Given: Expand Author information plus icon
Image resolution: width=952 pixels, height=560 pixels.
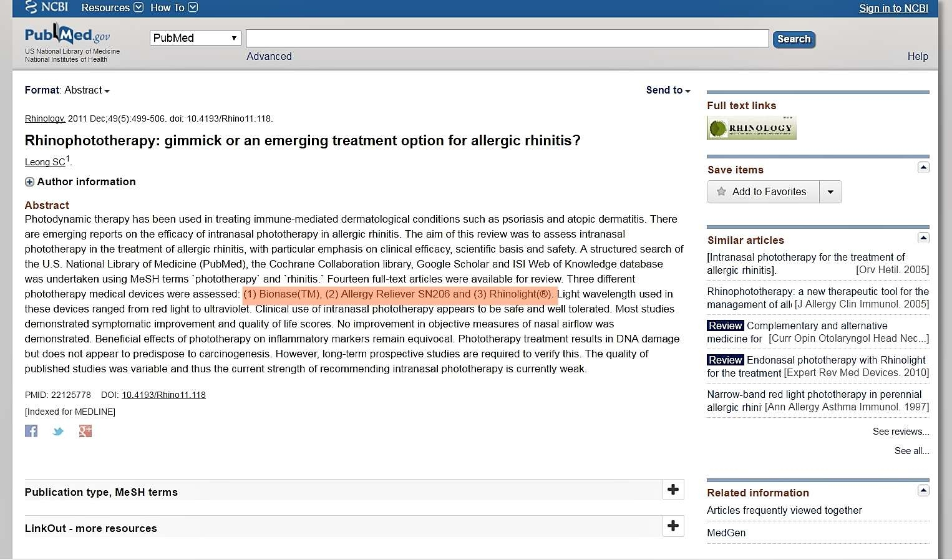Looking at the screenshot, I should [x=29, y=182].
